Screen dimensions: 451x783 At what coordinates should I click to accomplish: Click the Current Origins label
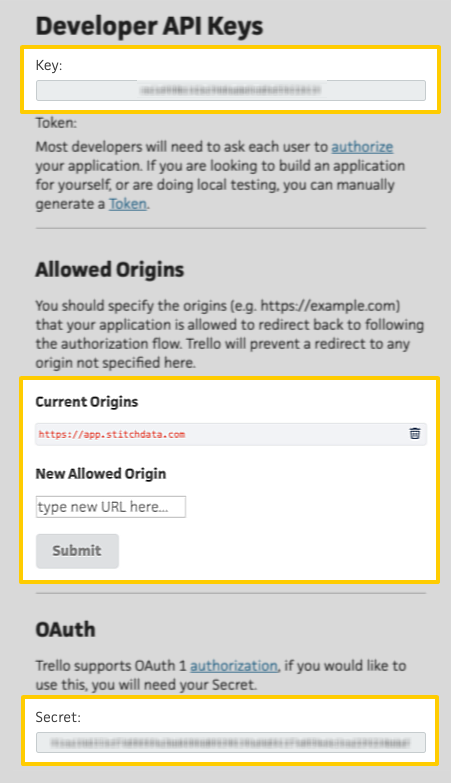[x=87, y=402]
